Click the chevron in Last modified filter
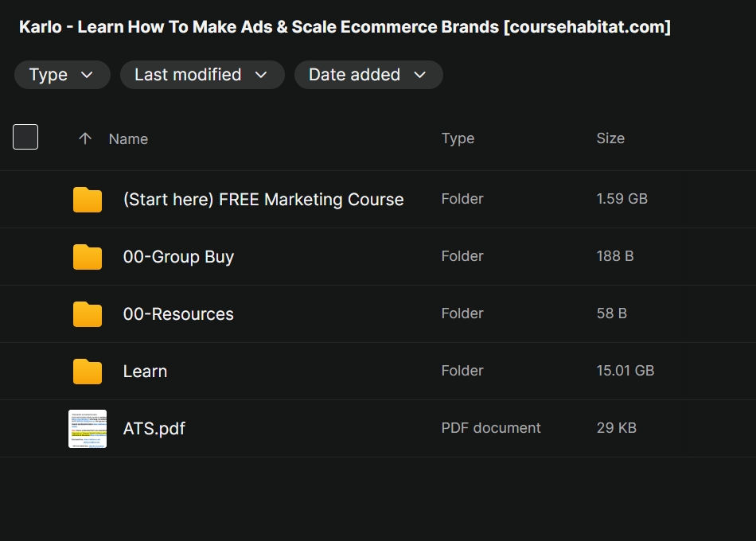Image resolution: width=756 pixels, height=541 pixels. click(x=261, y=75)
